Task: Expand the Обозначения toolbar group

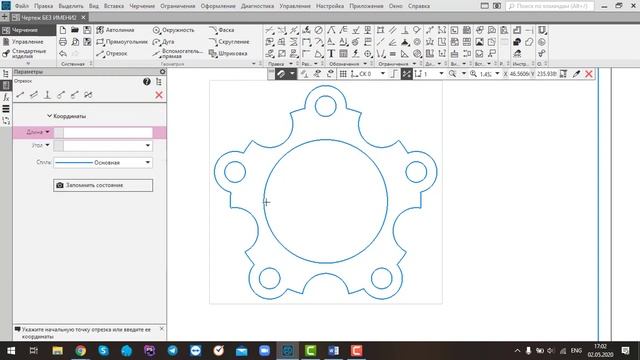Action: pos(365,64)
